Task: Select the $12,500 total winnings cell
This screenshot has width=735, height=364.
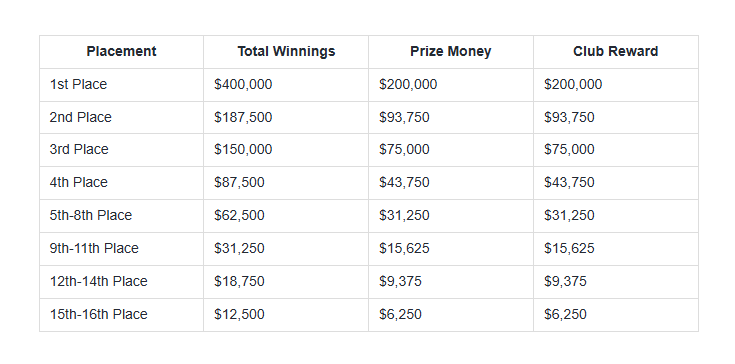Action: tap(286, 315)
